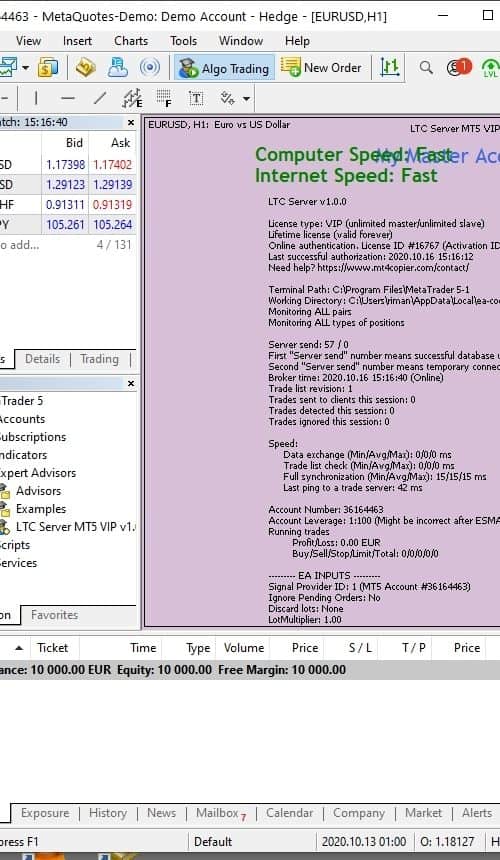Image resolution: width=500 pixels, height=860 pixels.
Task: Select the equidistant channel tool
Action: click(x=132, y=98)
